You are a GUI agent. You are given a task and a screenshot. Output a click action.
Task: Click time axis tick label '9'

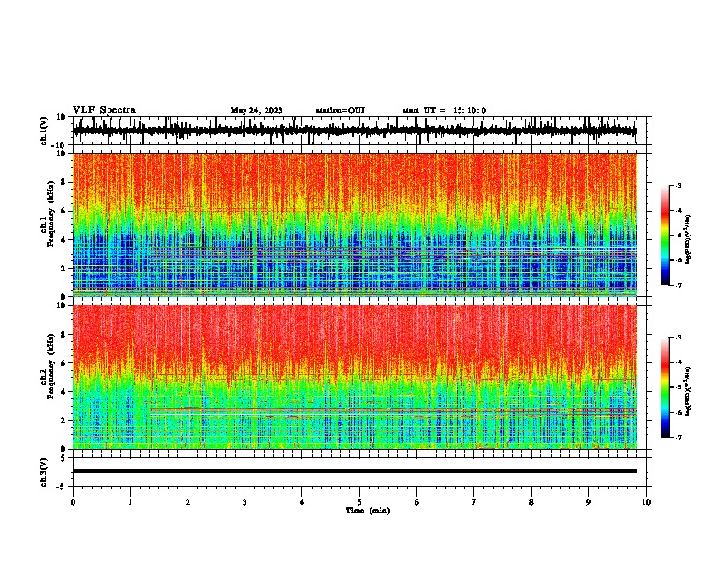(x=588, y=502)
